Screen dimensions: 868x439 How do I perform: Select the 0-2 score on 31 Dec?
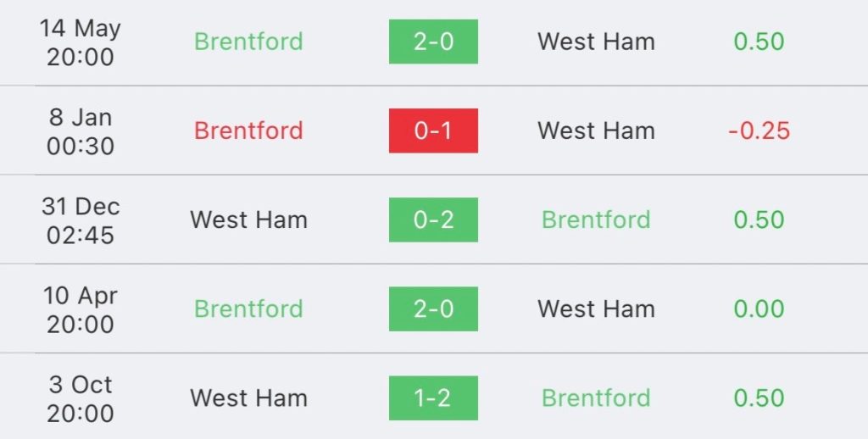[433, 219]
